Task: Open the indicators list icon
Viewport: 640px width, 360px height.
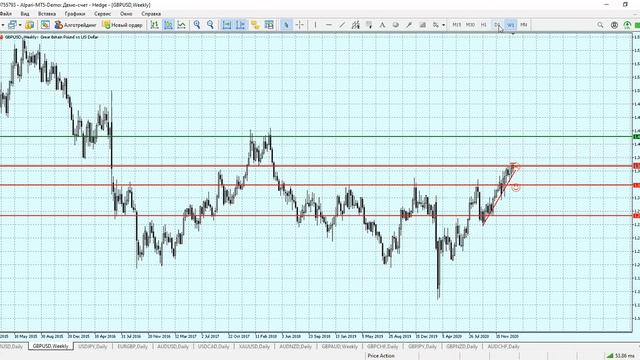Action: (x=255, y=25)
